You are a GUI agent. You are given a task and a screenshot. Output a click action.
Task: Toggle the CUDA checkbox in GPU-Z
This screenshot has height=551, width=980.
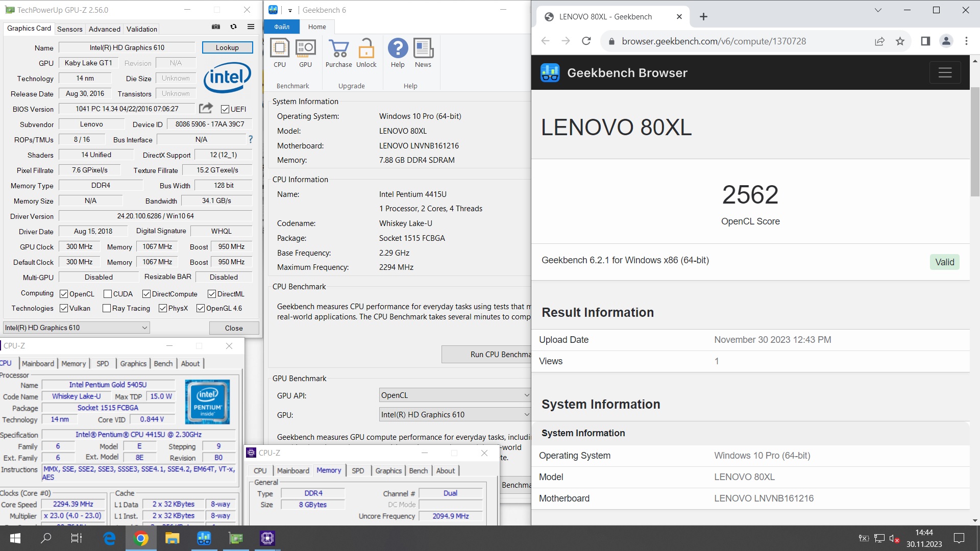108,294
